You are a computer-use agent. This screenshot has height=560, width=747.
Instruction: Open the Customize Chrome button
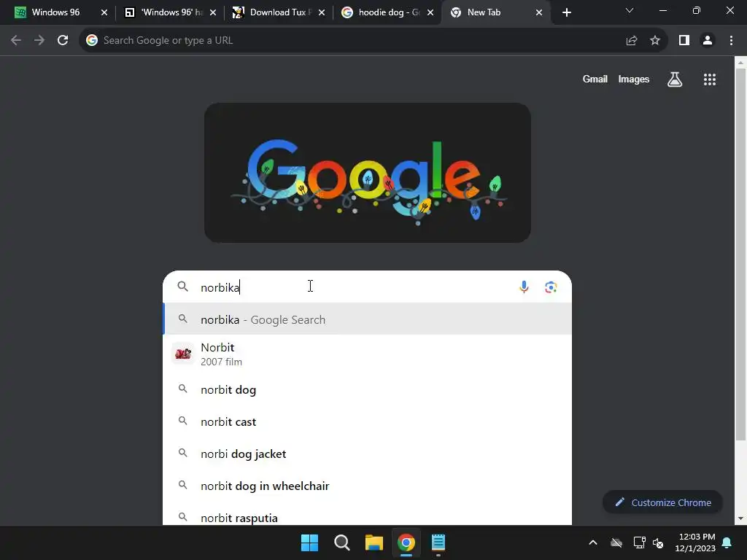[662, 502]
